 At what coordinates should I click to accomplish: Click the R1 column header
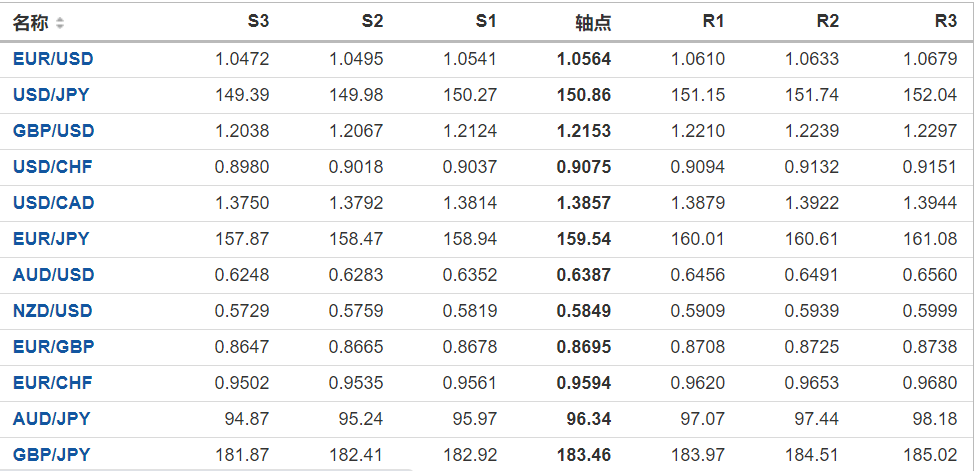[714, 21]
